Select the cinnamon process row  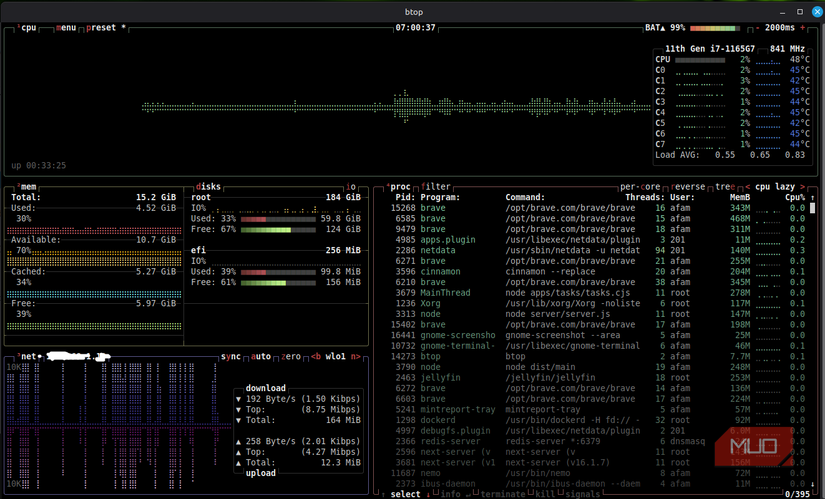coord(597,272)
